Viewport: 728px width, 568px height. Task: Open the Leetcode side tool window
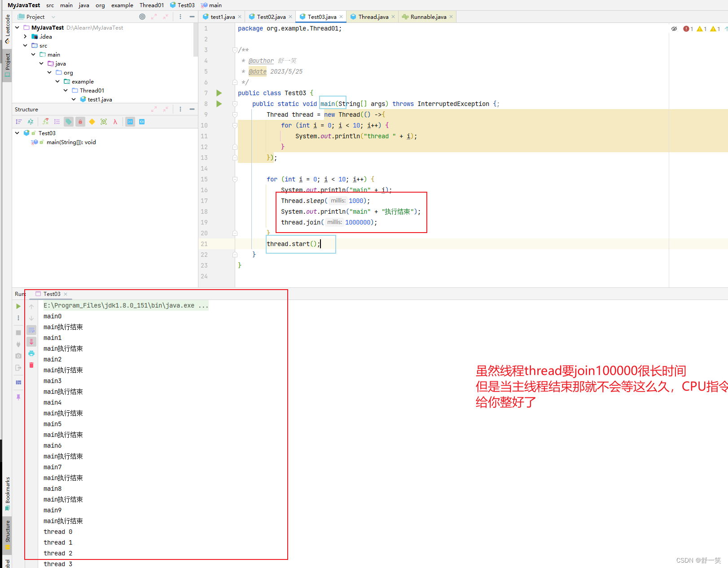(x=7, y=29)
